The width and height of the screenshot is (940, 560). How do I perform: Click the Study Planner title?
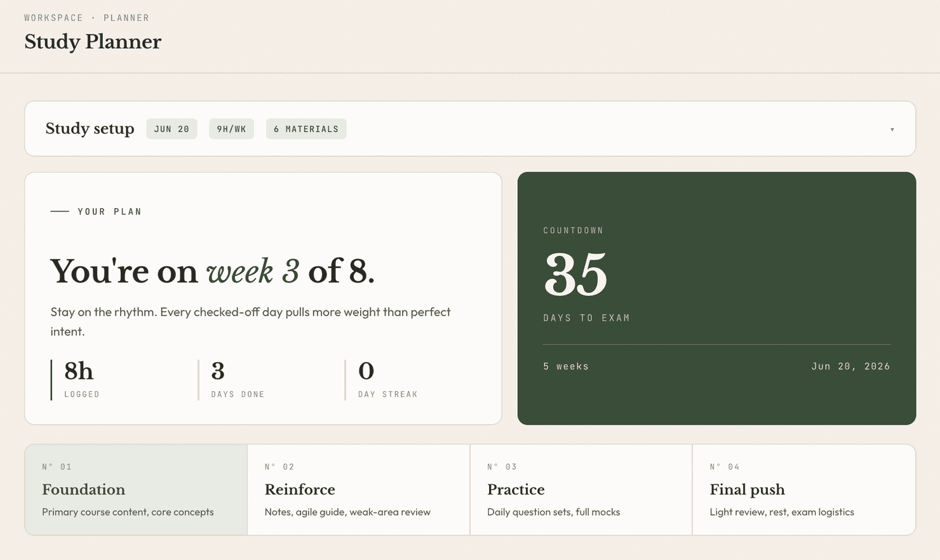coord(93,42)
